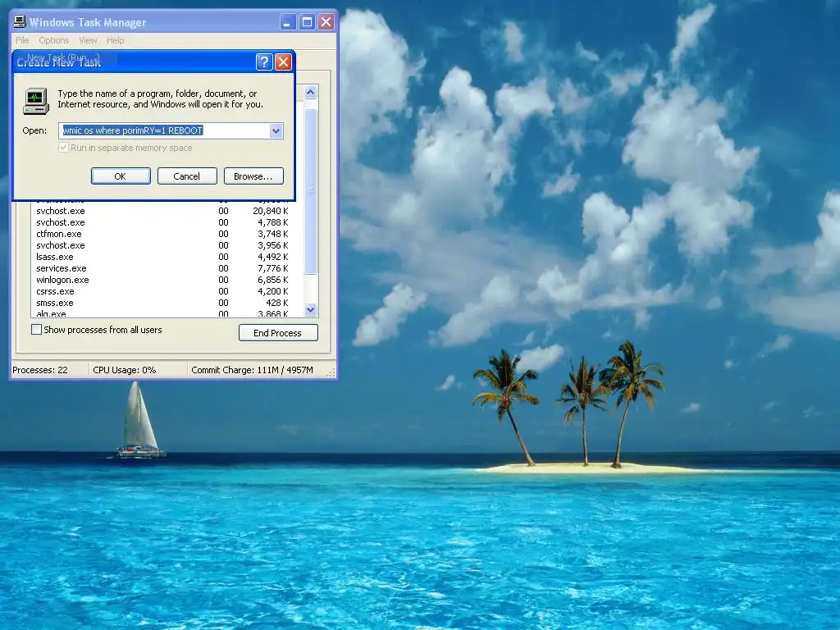The height and width of the screenshot is (630, 840).
Task: Click the process list scroll down arrow
Action: [311, 309]
